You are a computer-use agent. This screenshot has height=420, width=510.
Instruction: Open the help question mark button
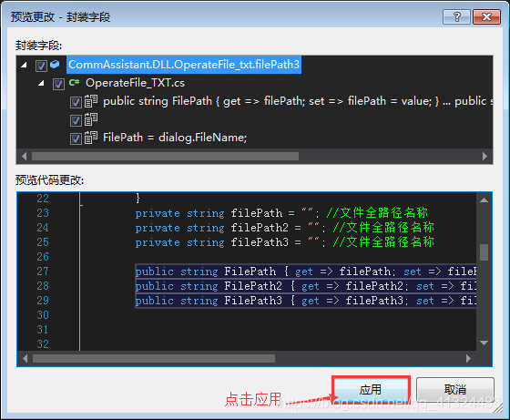(x=456, y=17)
